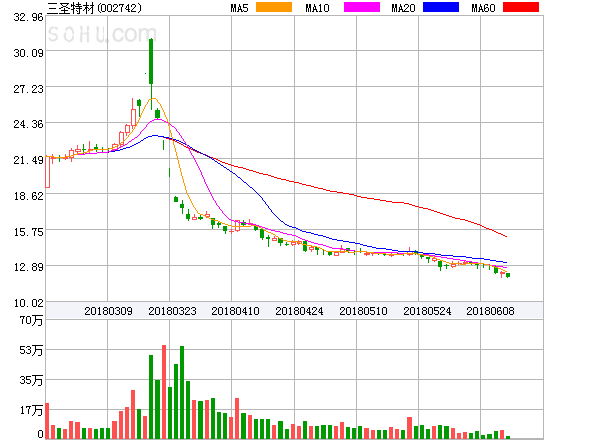600x440 pixels.
Task: Click the 20180309 date label
Action: point(108,311)
